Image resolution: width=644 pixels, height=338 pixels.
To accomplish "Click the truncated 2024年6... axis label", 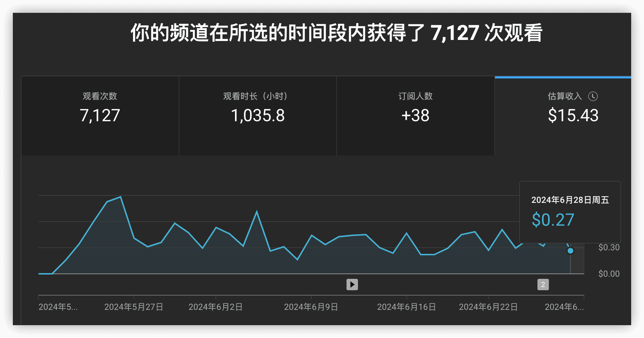I will 564,307.
